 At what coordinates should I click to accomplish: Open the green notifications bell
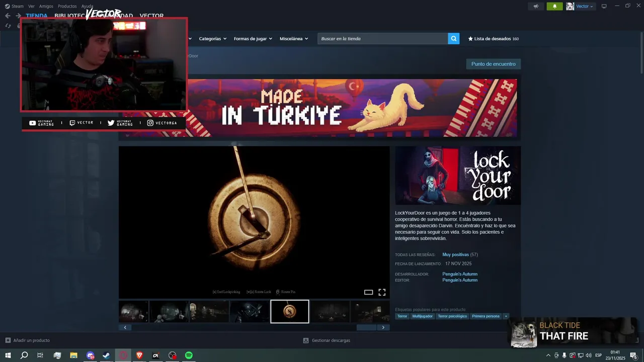pos(554,7)
